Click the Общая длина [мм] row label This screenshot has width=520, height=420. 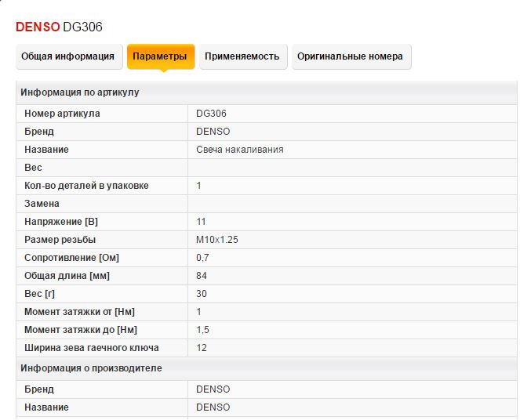(67, 276)
